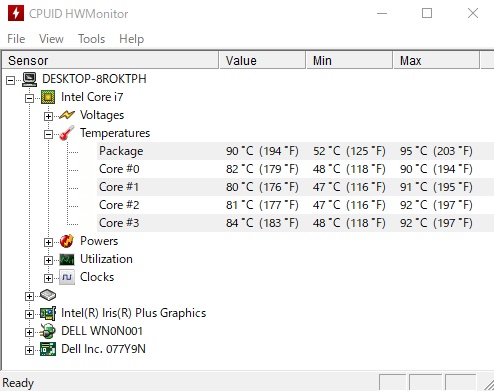Select the desktop computer icon for DESKTOP-8ROKTPH
This screenshot has height=391, width=494.
[29, 79]
